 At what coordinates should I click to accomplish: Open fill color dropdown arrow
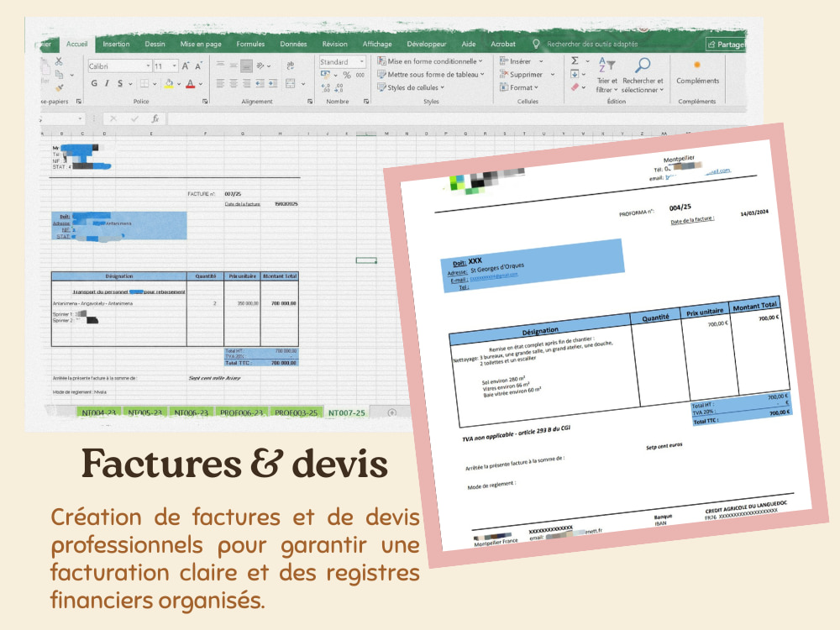[x=179, y=83]
